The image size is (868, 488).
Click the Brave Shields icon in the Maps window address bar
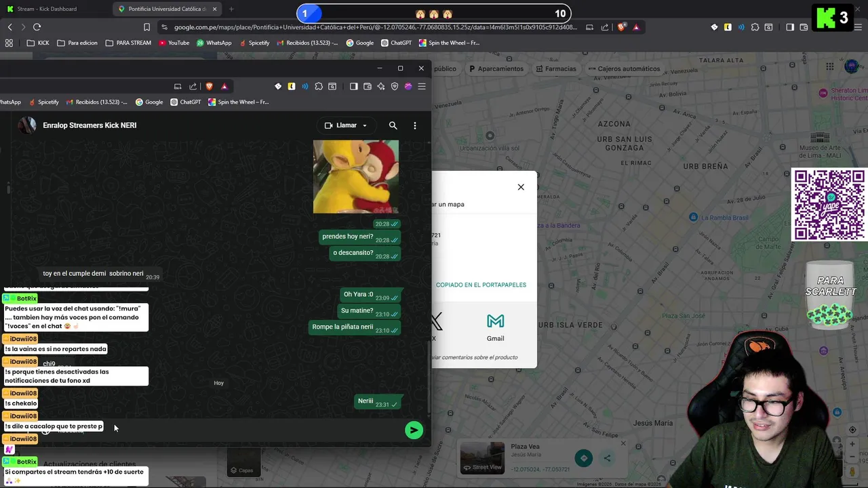click(x=621, y=27)
